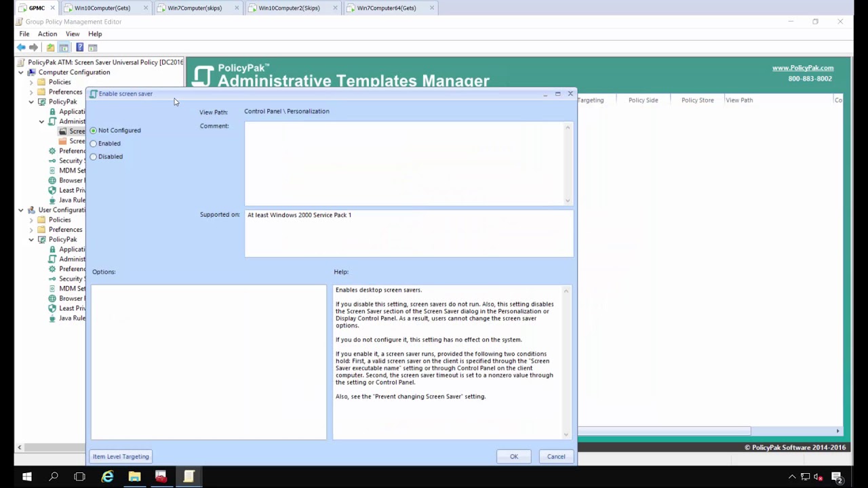Image resolution: width=868 pixels, height=488 pixels.
Task: Select Browser Router globe icon under Computer Configuration
Action: [x=52, y=180]
